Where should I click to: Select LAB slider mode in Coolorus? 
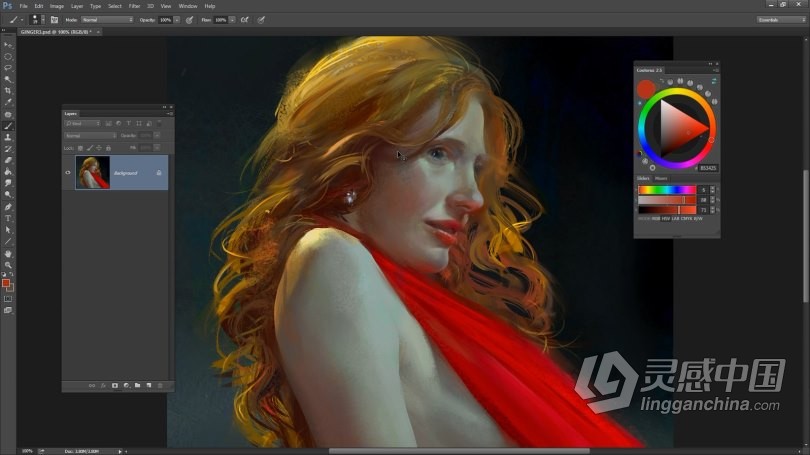click(675, 218)
